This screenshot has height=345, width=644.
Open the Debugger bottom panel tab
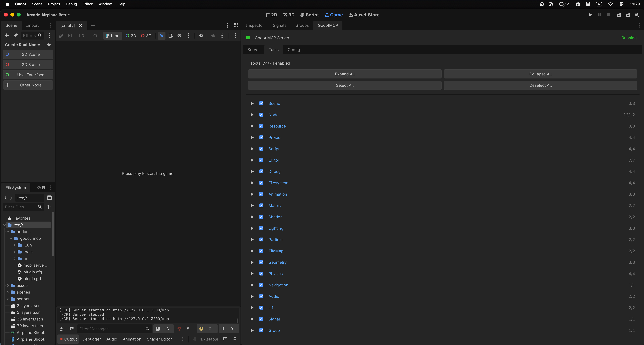coord(92,339)
